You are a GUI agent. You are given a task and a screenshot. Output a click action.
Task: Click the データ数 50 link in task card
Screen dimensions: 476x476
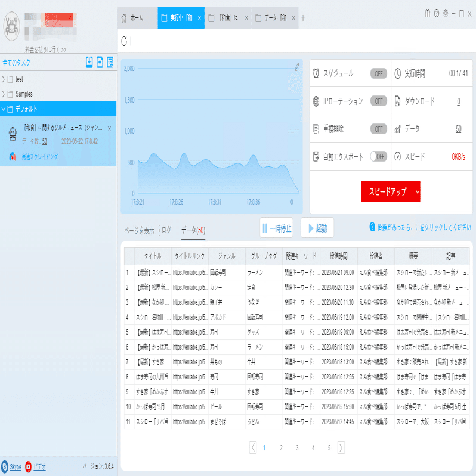[x=44, y=141]
